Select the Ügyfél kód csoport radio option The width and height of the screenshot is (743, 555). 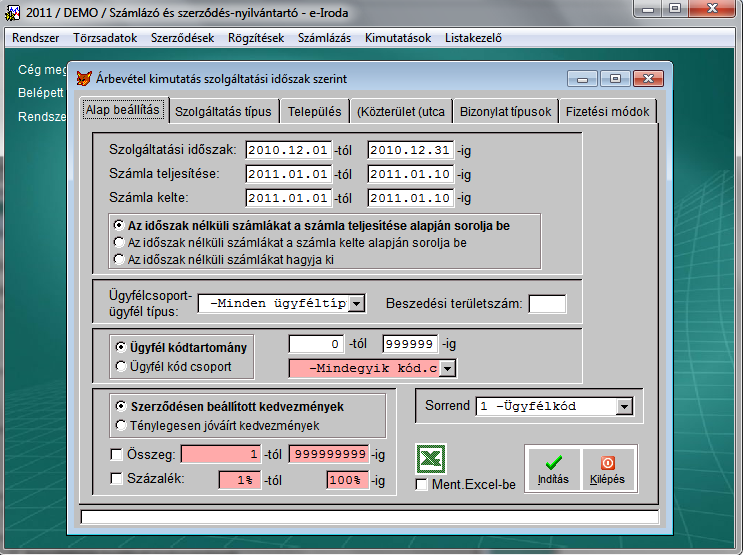point(120,366)
